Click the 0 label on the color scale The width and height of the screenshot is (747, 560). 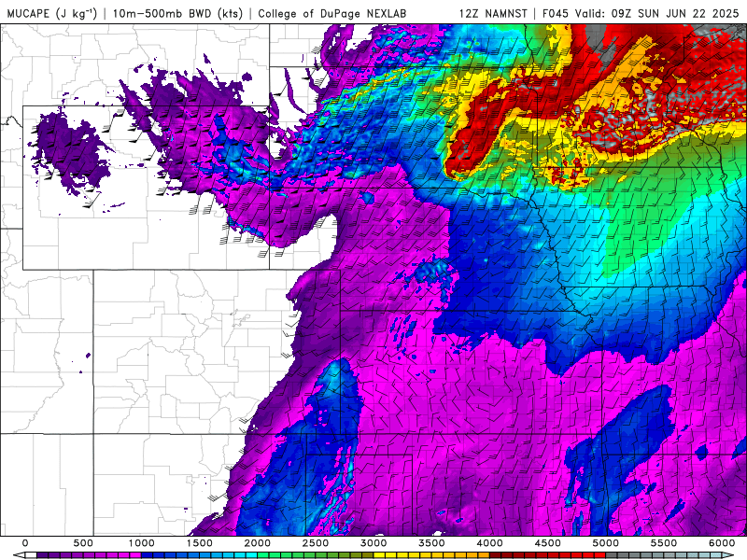point(25,543)
